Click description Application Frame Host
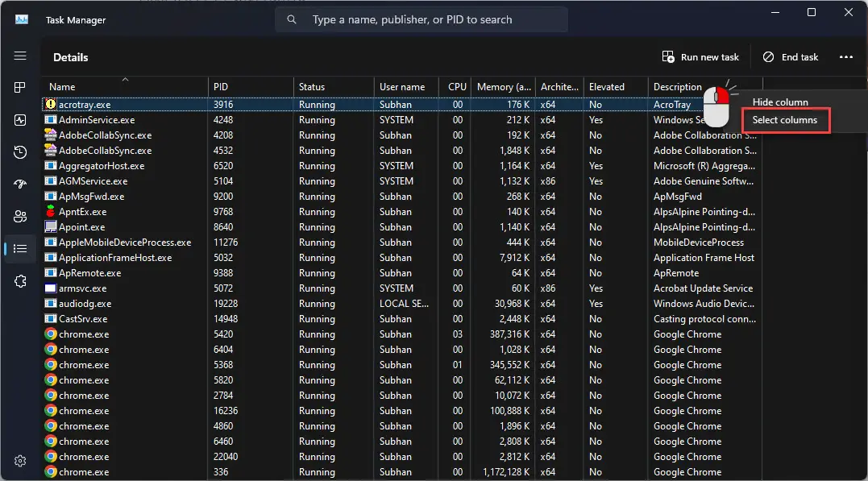Screen dimensions: 868x481 pyautogui.click(x=704, y=257)
